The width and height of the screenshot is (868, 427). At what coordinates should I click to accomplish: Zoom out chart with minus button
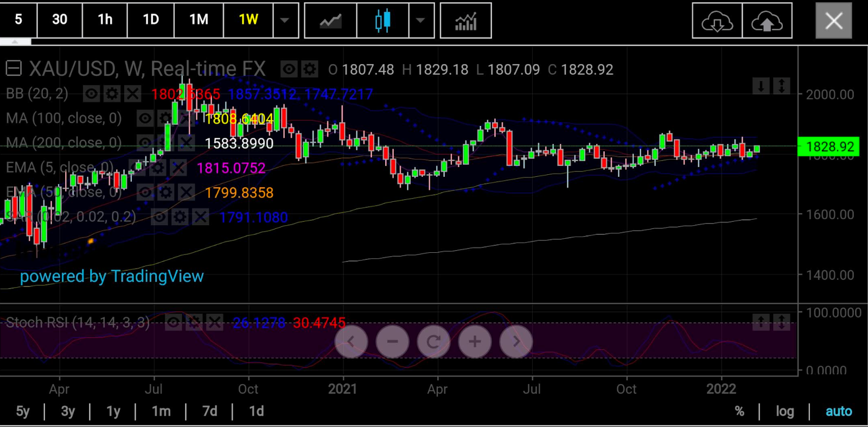point(392,341)
